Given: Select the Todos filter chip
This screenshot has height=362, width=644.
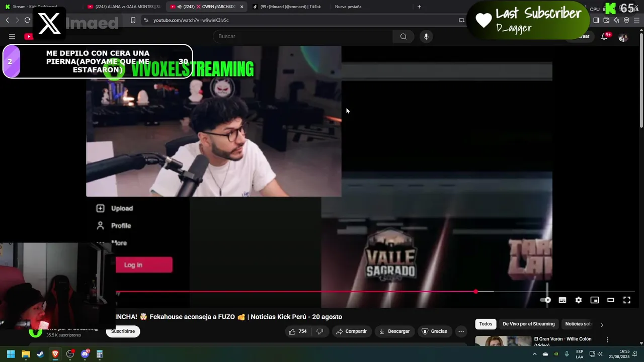Looking at the screenshot, I should coord(486,324).
